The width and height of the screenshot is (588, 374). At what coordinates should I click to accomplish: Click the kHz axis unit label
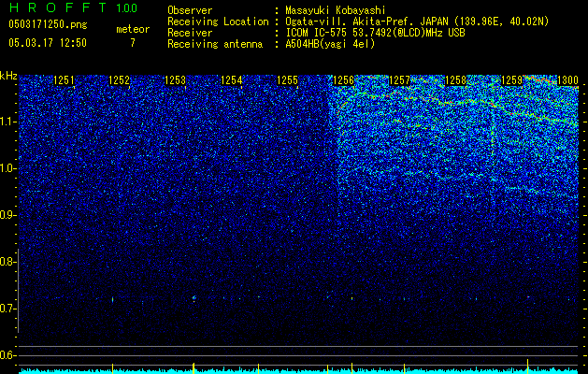coord(8,76)
